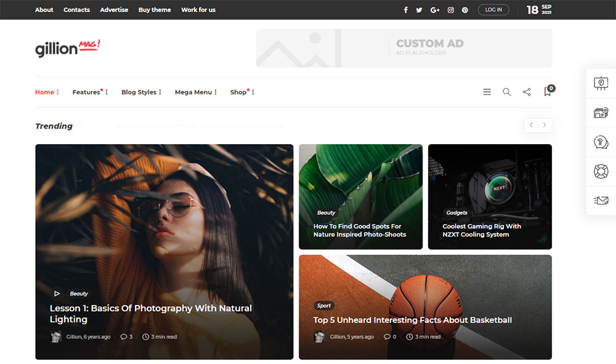The width and height of the screenshot is (616, 364).
Task: Click the envelope mail icon in side panel
Action: coord(601,201)
